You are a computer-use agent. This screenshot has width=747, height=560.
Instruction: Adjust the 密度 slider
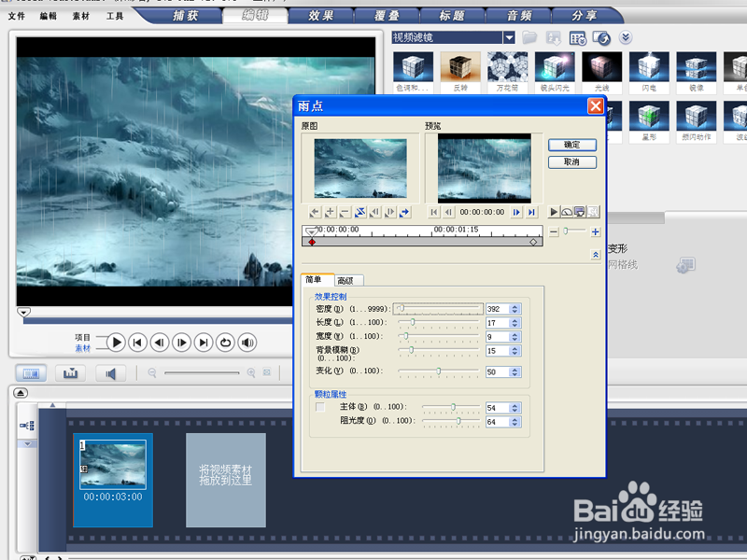(438, 309)
